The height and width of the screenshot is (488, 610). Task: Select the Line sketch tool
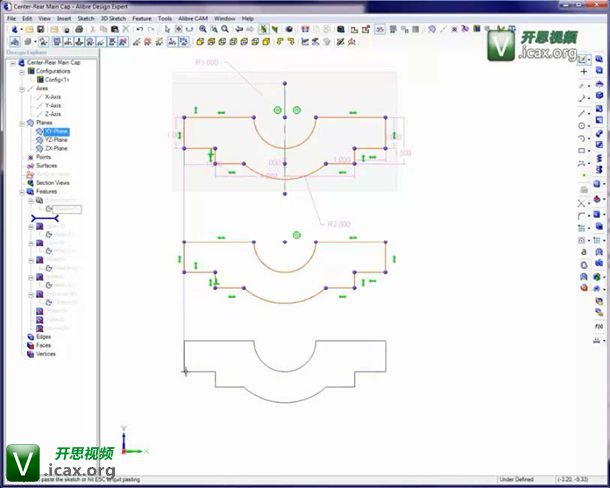coord(583,113)
